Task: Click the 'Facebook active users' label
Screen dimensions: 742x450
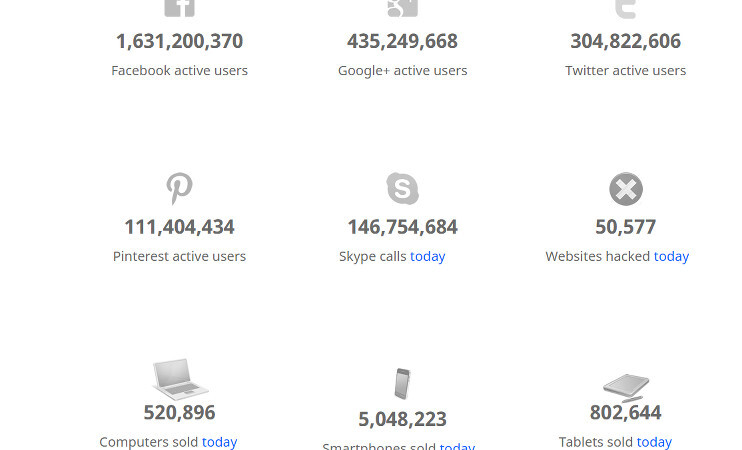Action: pos(179,71)
